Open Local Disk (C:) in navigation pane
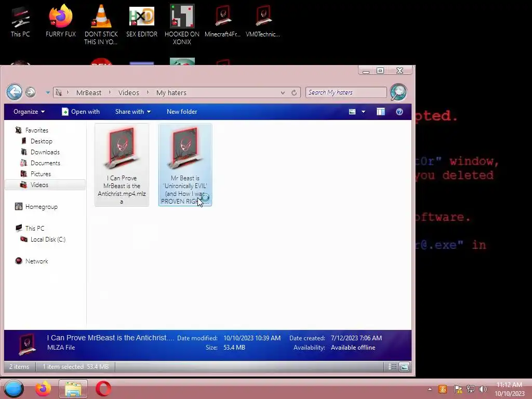Image resolution: width=532 pixels, height=399 pixels. 43,239
